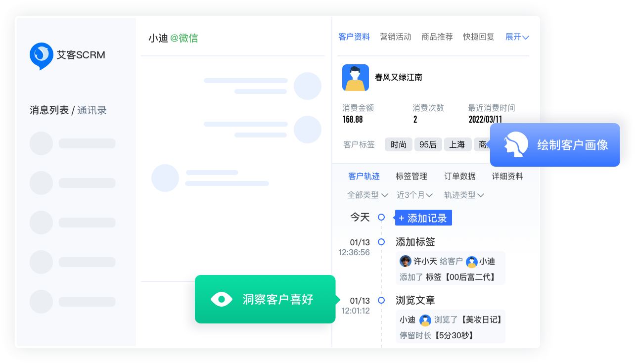Open the 订单数据 tab
Screen dimensions: 636x364
[459, 177]
